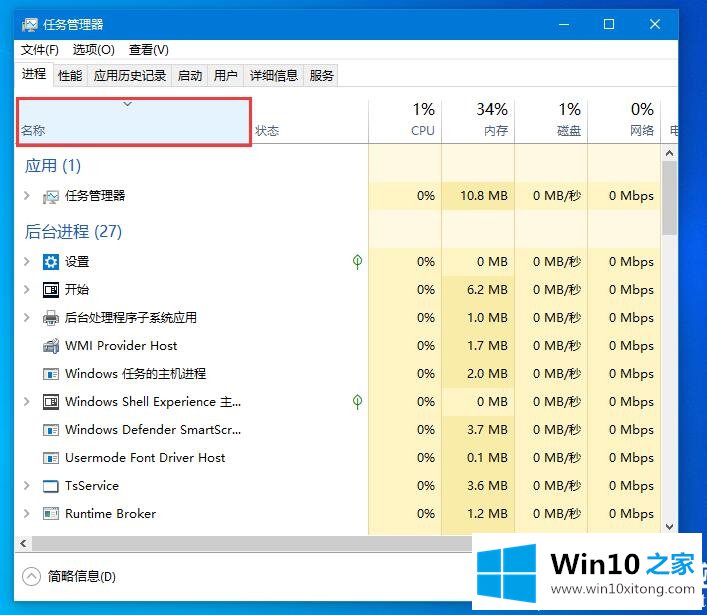This screenshot has width=707, height=615.
Task: Switch to the 服务 tab
Action: [x=321, y=75]
